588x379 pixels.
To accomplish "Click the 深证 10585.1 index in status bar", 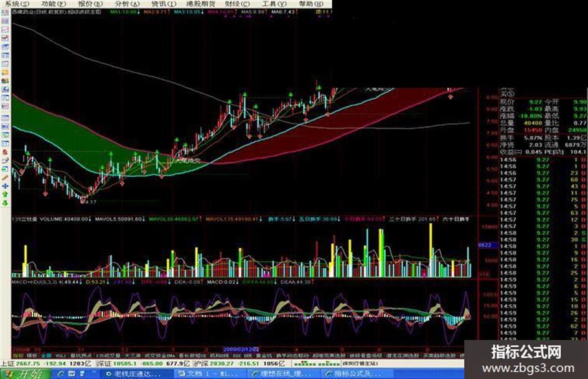I will pos(143,363).
